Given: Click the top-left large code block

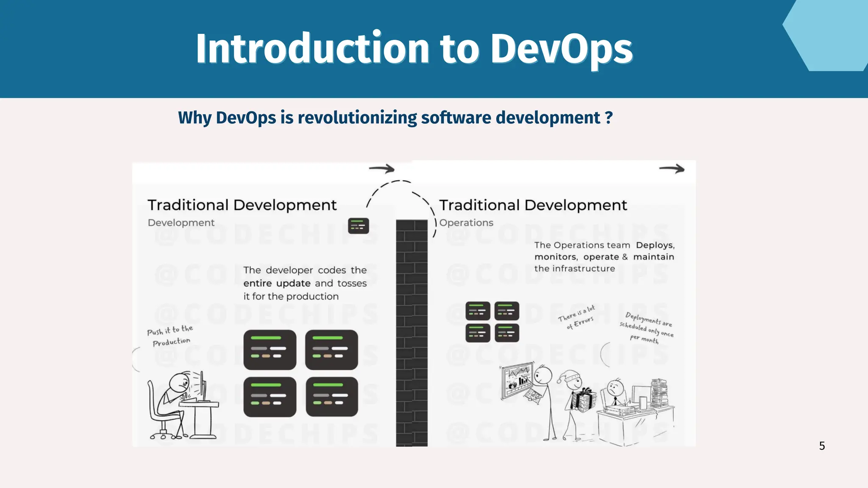Looking at the screenshot, I should 270,350.
